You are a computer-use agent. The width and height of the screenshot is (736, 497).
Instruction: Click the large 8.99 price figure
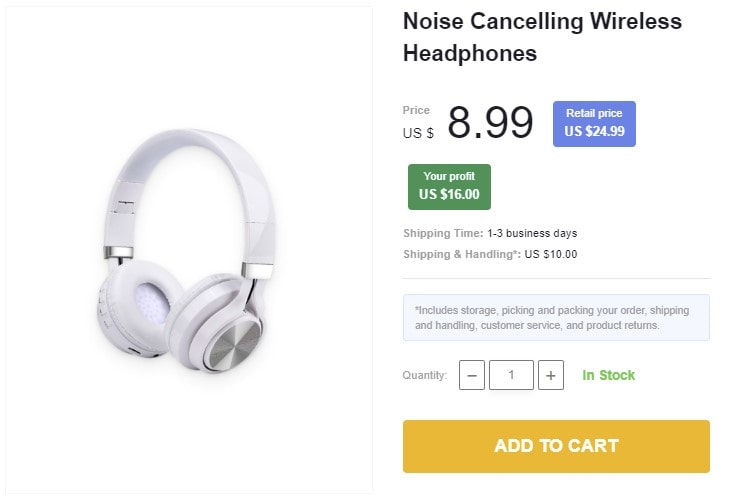pyautogui.click(x=490, y=123)
